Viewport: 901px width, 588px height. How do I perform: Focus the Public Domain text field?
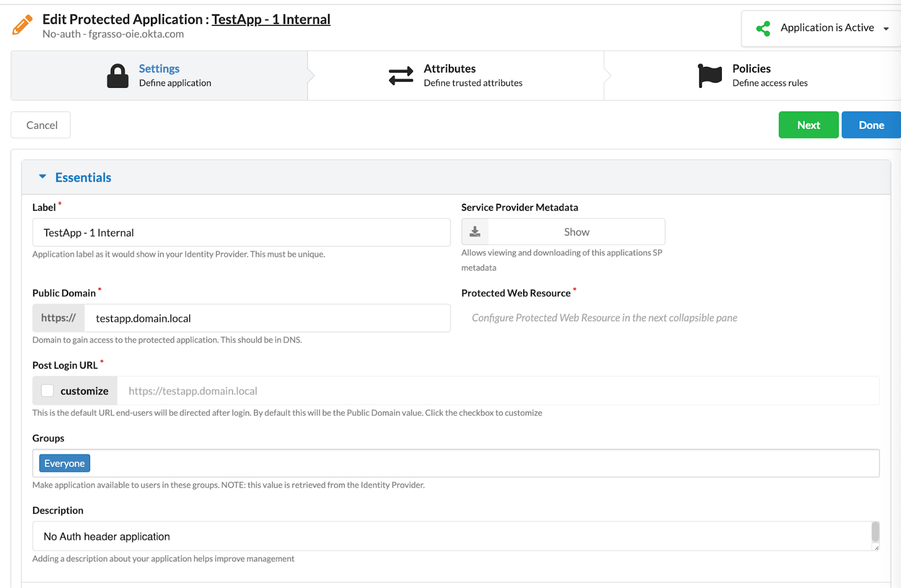click(267, 318)
